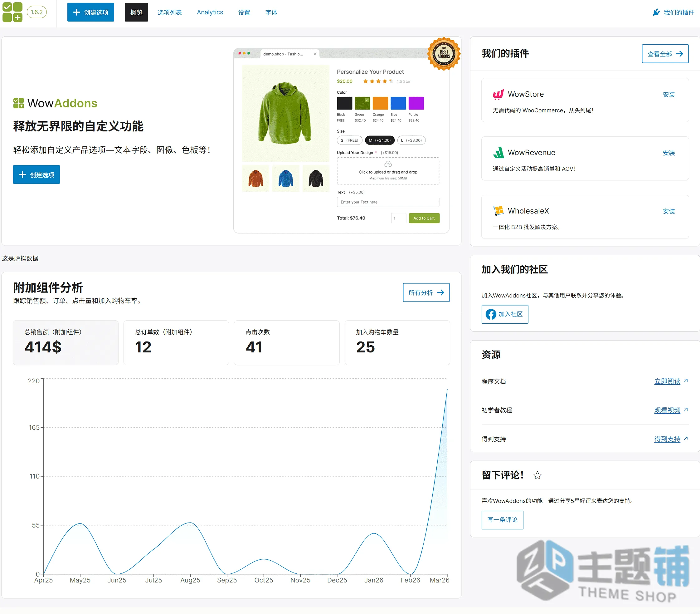The width and height of the screenshot is (700, 614).
Task: Click the Total: $76.40 text
Action: click(351, 218)
